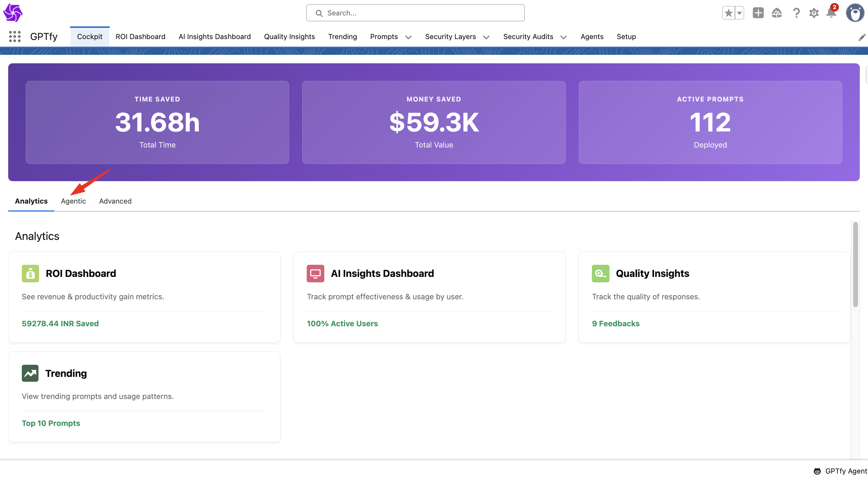The width and height of the screenshot is (868, 482).
Task: Expand the Prompts nav dropdown chevron
Action: (x=409, y=37)
